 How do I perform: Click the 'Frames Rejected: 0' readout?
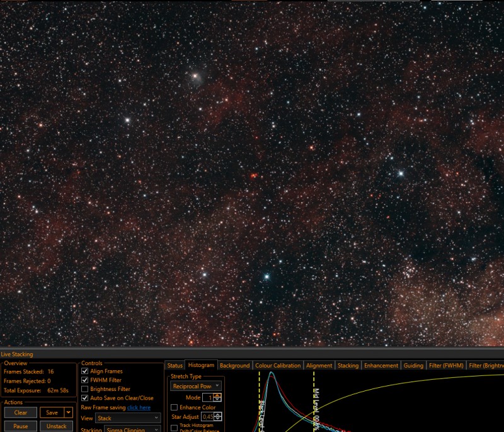tap(27, 381)
